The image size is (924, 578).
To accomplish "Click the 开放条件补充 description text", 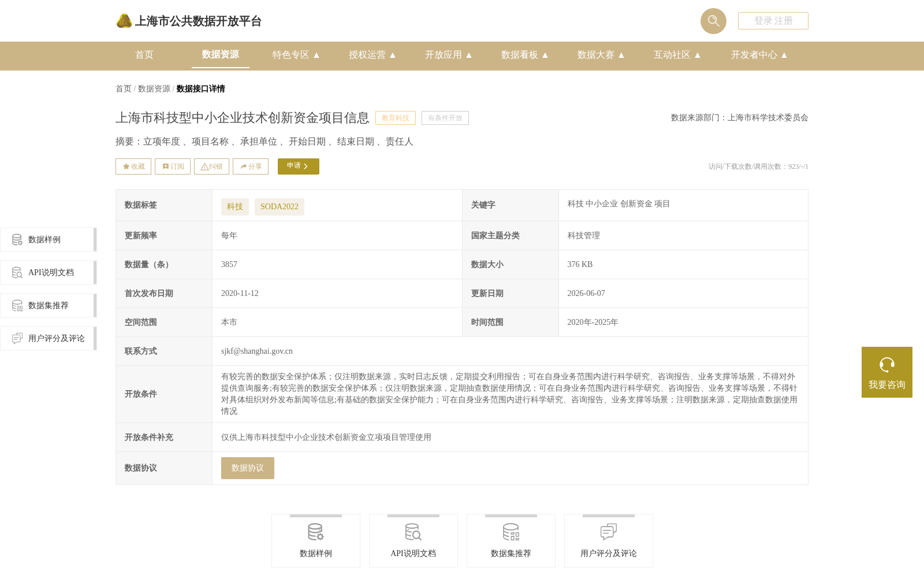I will click(x=326, y=437).
